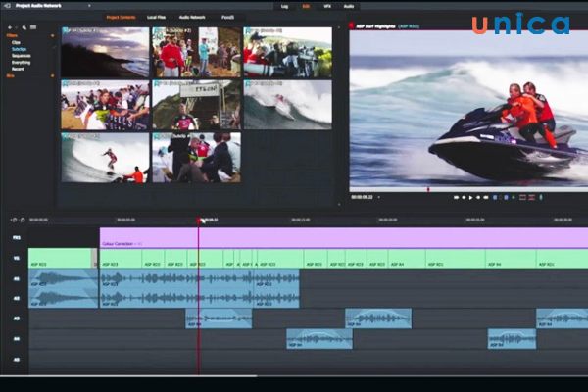Viewport: 588px width, 392px height.
Task: Select the surfer under archway thumbnail
Action: [197, 105]
